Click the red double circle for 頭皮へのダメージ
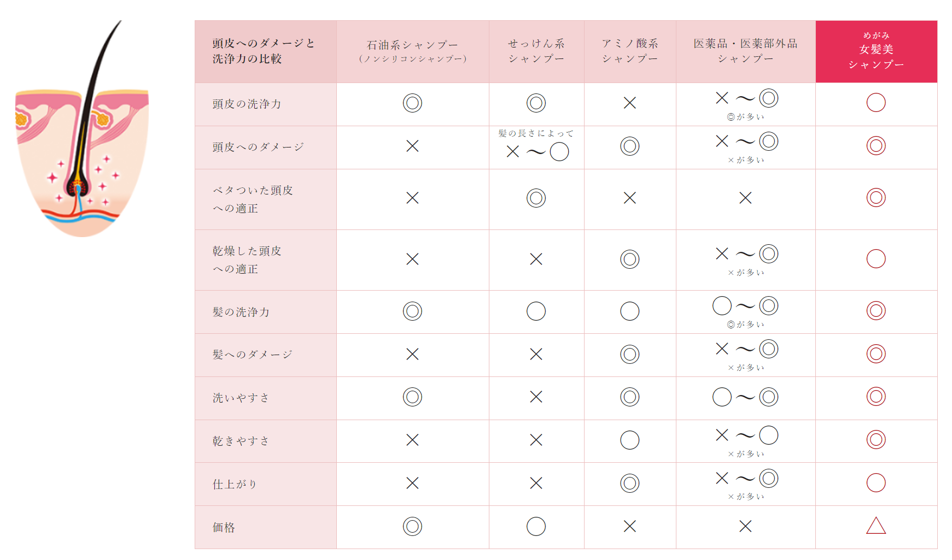 876,146
